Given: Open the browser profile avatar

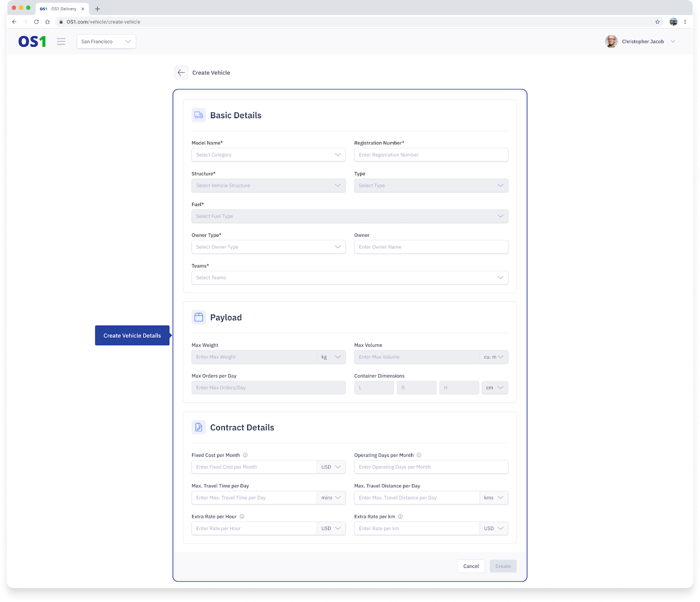Looking at the screenshot, I should tap(673, 22).
